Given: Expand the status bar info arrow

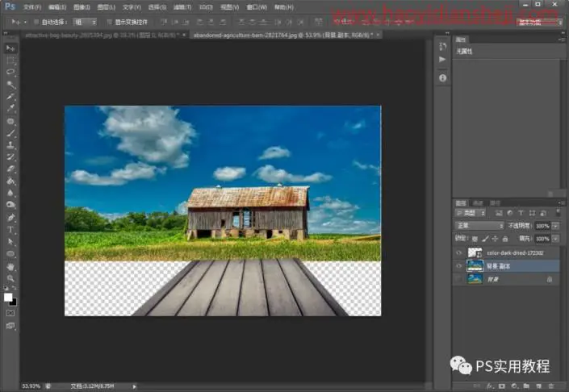Looking at the screenshot, I should (x=134, y=386).
